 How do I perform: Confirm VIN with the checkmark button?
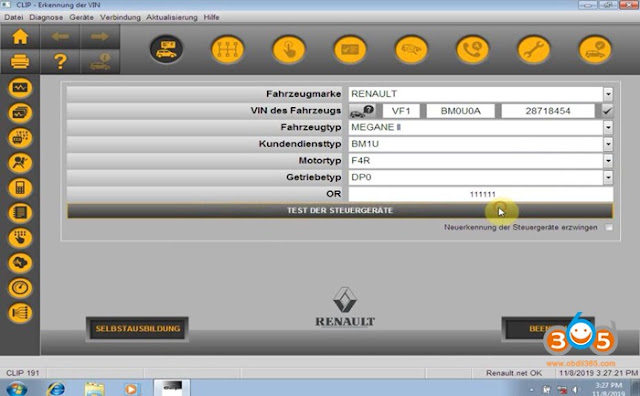click(607, 111)
